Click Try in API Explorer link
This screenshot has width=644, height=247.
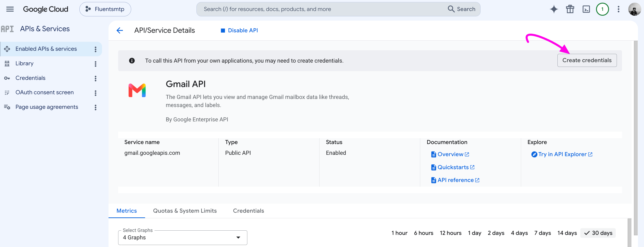[562, 154]
